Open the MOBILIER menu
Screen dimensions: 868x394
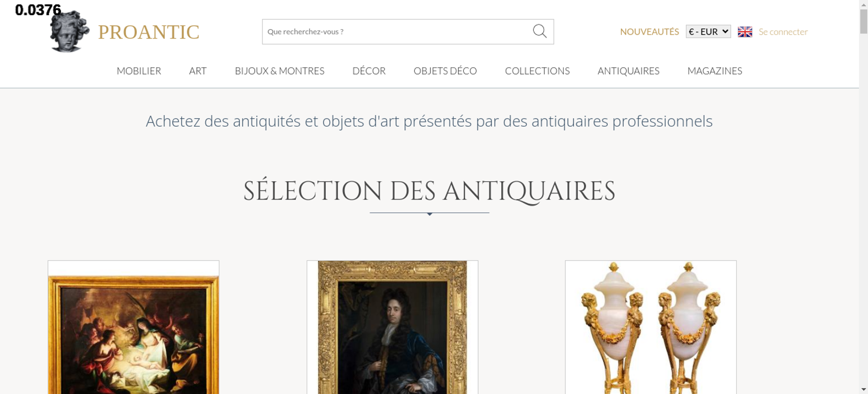click(x=139, y=71)
